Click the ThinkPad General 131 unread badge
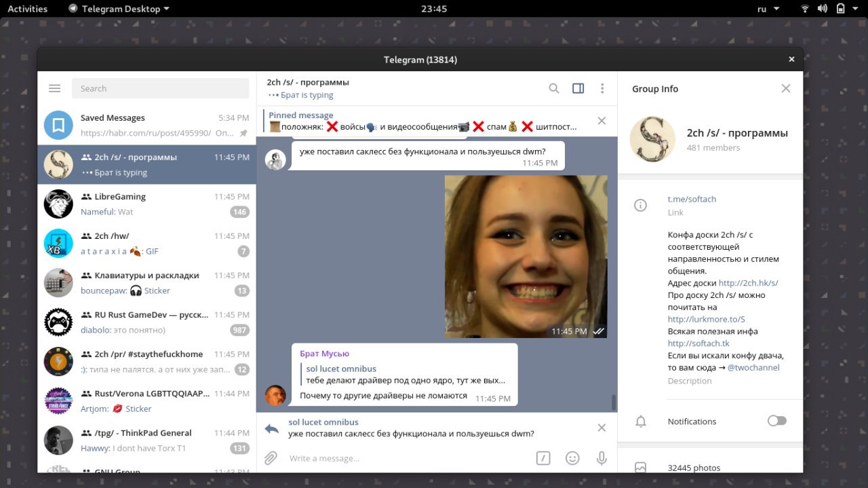Viewport: 868px width, 488px height. [239, 448]
